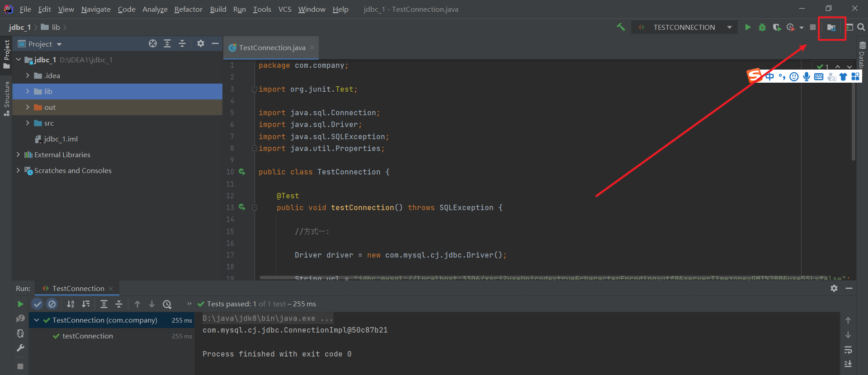Hide the Run tool window

click(x=849, y=288)
